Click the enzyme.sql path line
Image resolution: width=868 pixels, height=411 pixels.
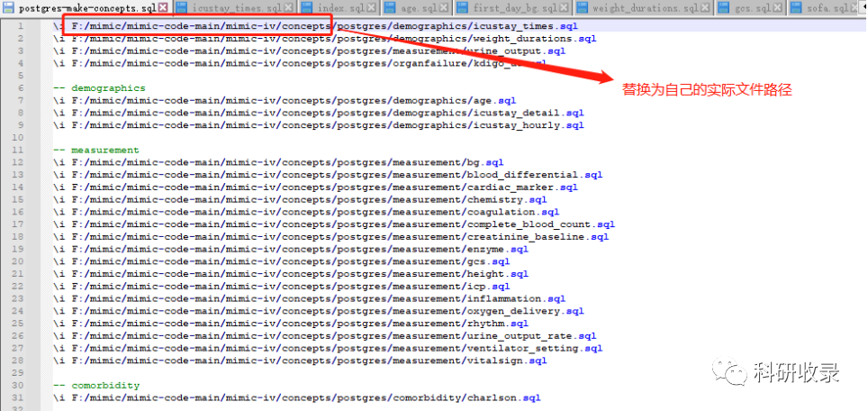(x=291, y=250)
